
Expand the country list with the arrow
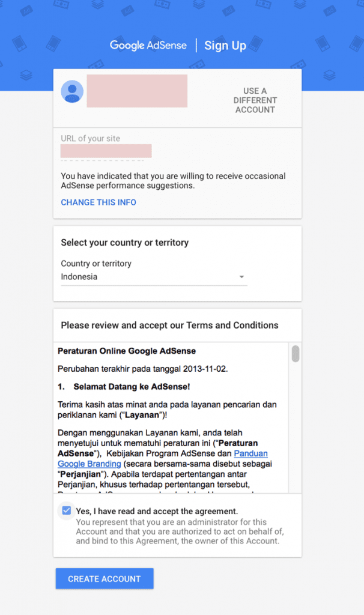point(241,277)
